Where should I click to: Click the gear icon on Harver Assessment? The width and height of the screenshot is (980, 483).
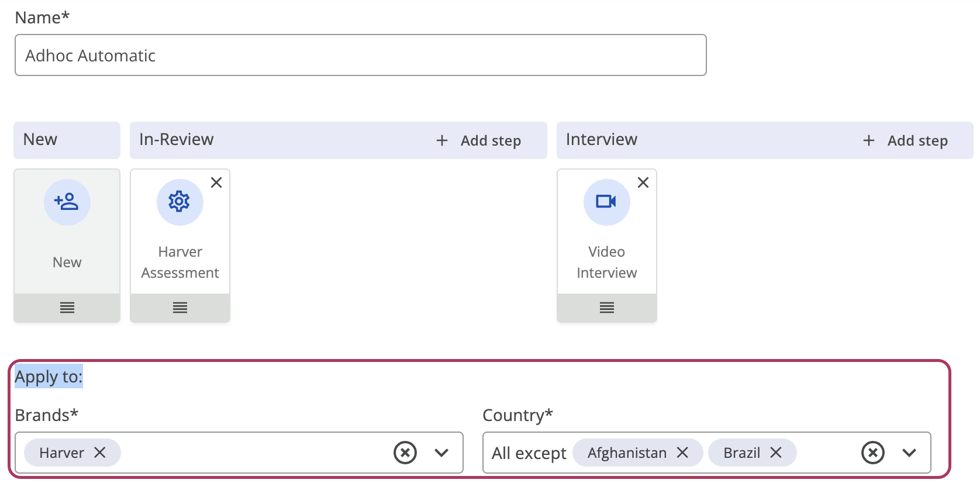[180, 202]
